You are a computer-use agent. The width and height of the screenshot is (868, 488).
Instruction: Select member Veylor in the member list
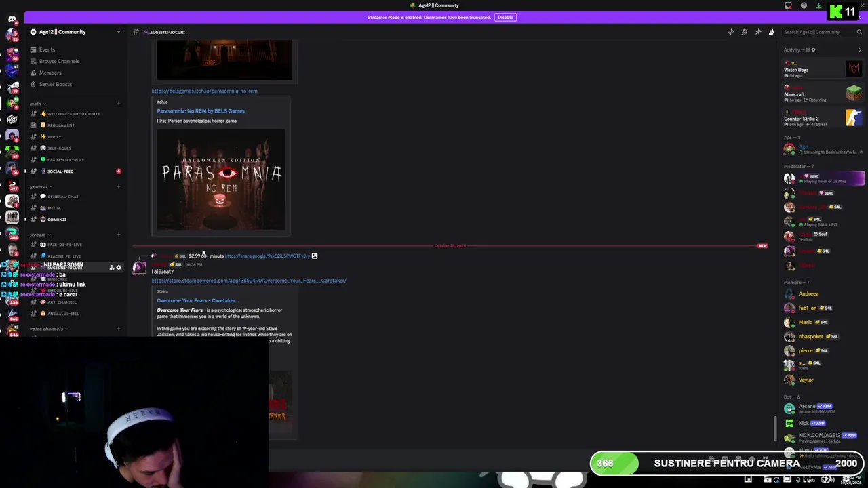[x=822, y=380]
